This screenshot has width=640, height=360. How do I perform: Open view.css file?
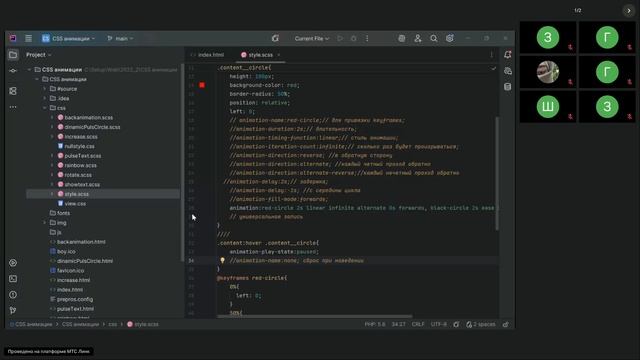pyautogui.click(x=75, y=204)
